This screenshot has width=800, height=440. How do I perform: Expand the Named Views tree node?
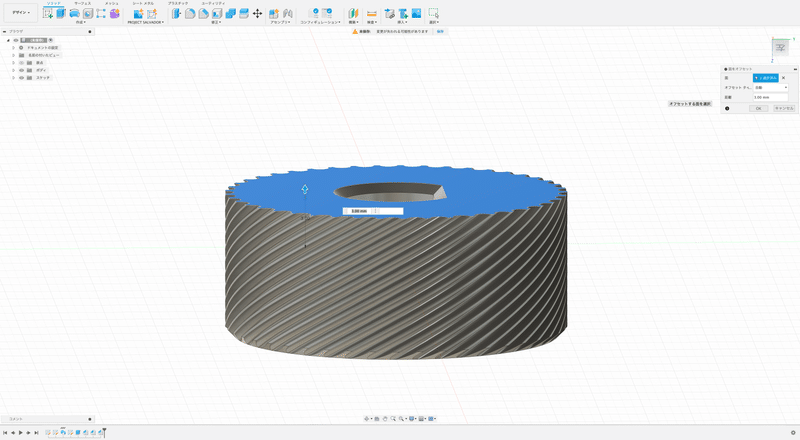(x=14, y=55)
